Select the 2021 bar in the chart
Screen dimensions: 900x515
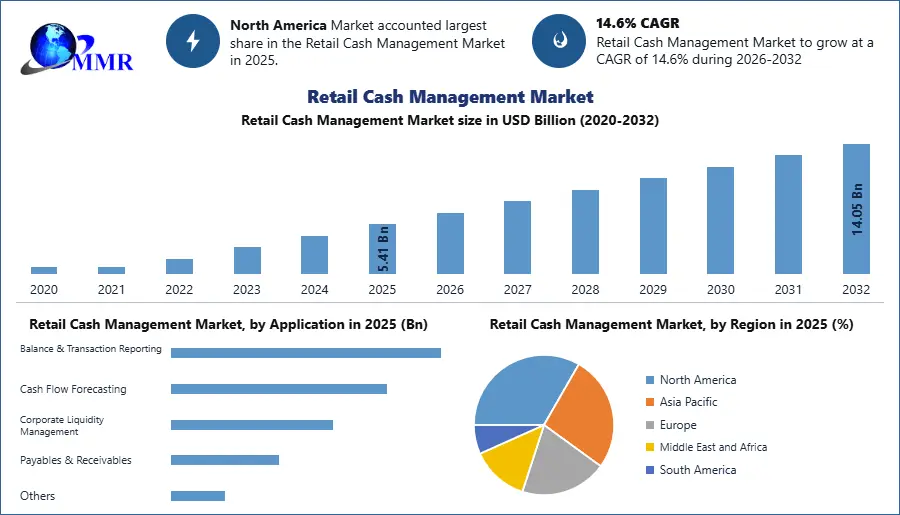(x=111, y=270)
